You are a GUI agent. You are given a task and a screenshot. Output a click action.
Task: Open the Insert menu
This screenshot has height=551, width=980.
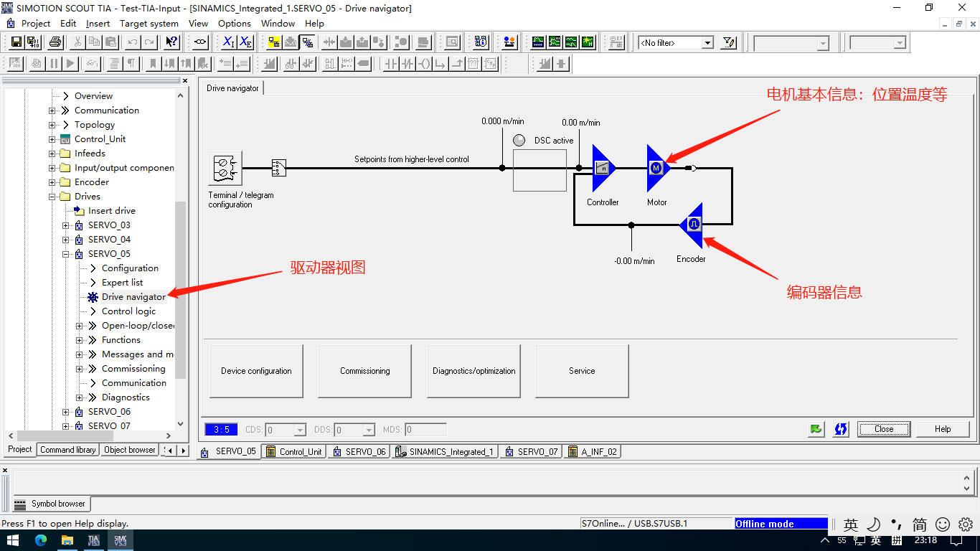98,23
